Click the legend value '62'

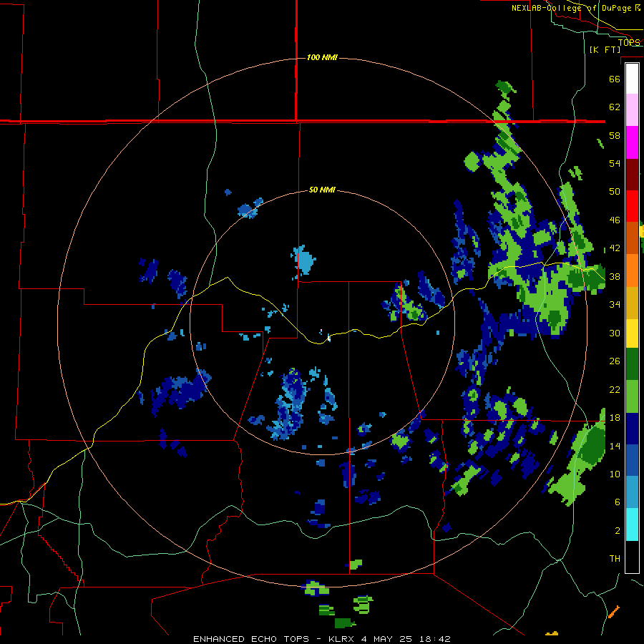pos(615,107)
